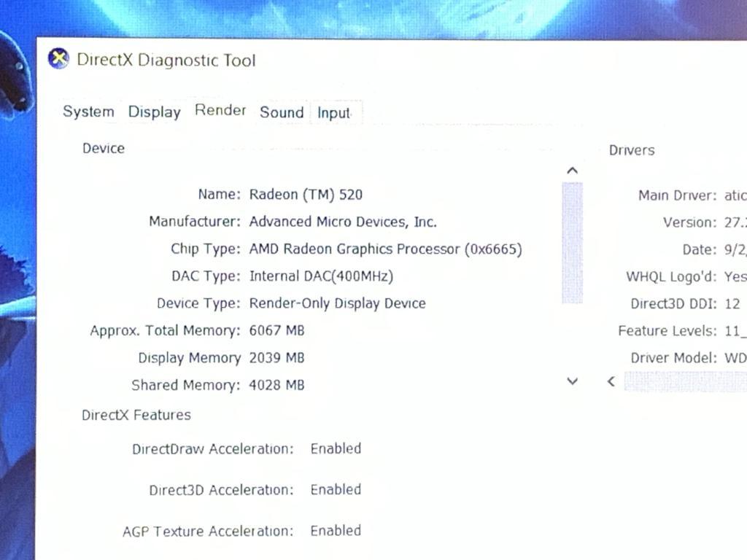Click the AGP Texture Acceleration Enabled value

[336, 531]
